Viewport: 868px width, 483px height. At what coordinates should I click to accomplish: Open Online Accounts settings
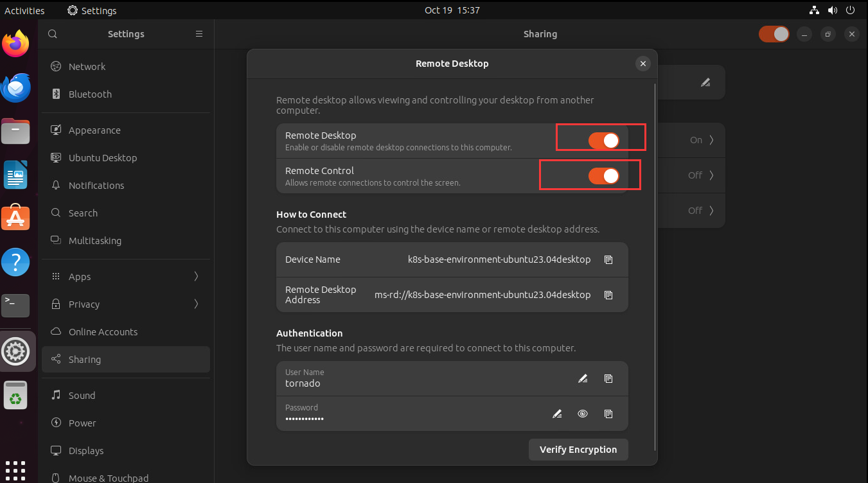pyautogui.click(x=126, y=332)
